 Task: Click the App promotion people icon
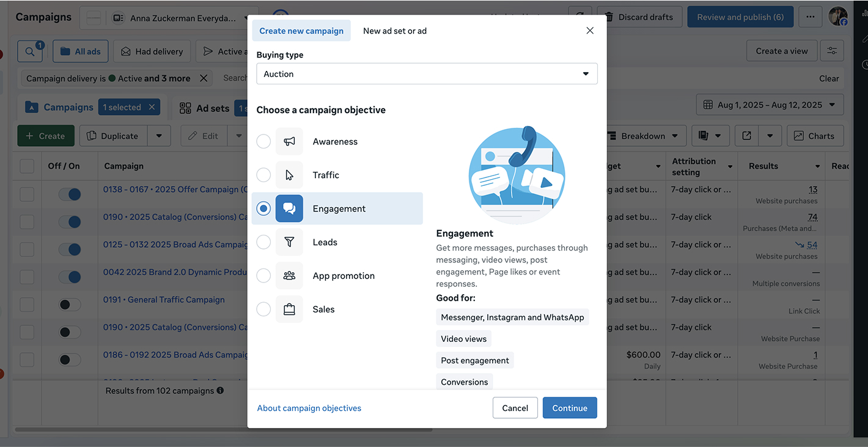pos(289,276)
